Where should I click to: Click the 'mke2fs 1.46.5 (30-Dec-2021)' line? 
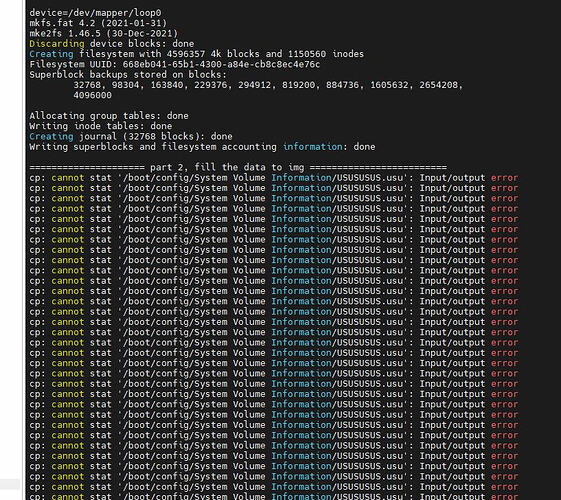point(103,34)
